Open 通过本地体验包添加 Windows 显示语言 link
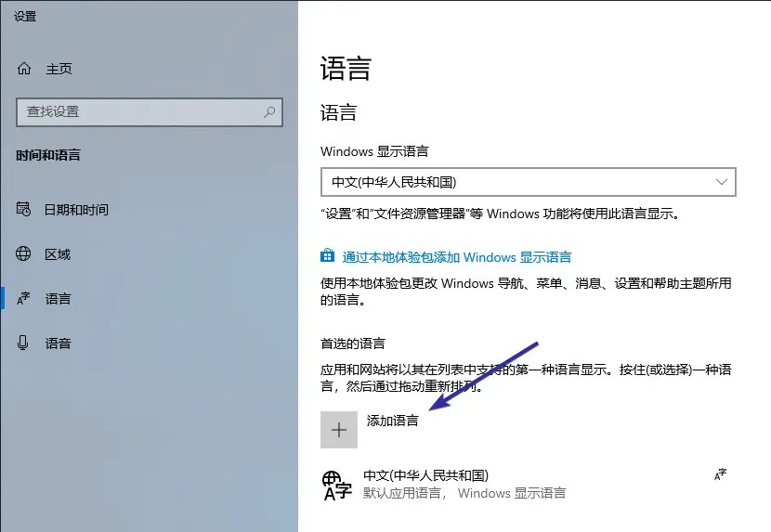The image size is (771, 532). pos(457,257)
